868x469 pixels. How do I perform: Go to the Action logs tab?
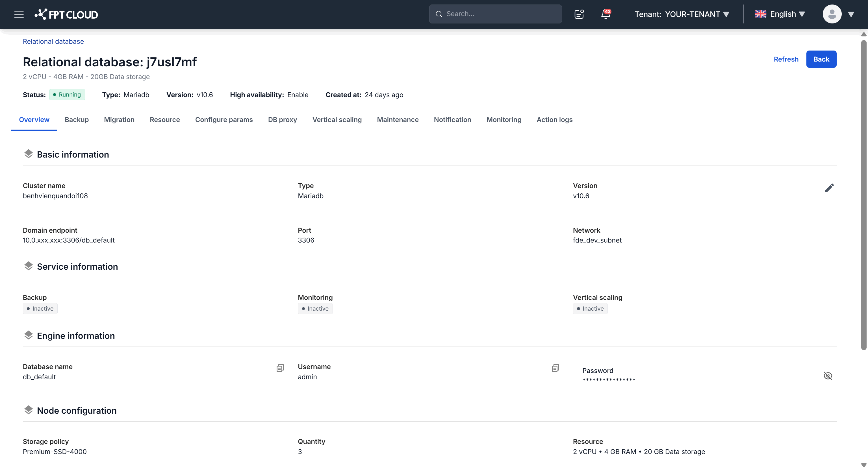click(x=554, y=119)
